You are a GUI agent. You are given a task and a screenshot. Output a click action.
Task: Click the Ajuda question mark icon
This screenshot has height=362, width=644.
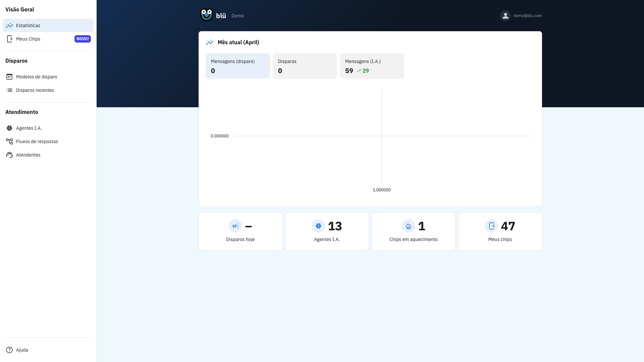9,350
